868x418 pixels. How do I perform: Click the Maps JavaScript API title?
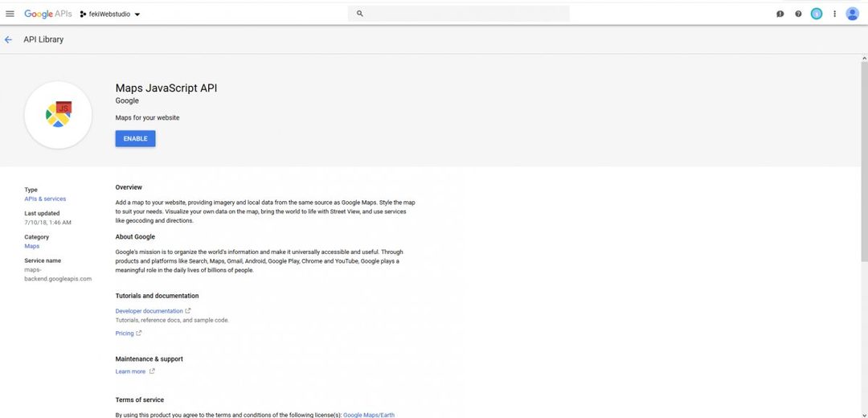[x=166, y=88]
